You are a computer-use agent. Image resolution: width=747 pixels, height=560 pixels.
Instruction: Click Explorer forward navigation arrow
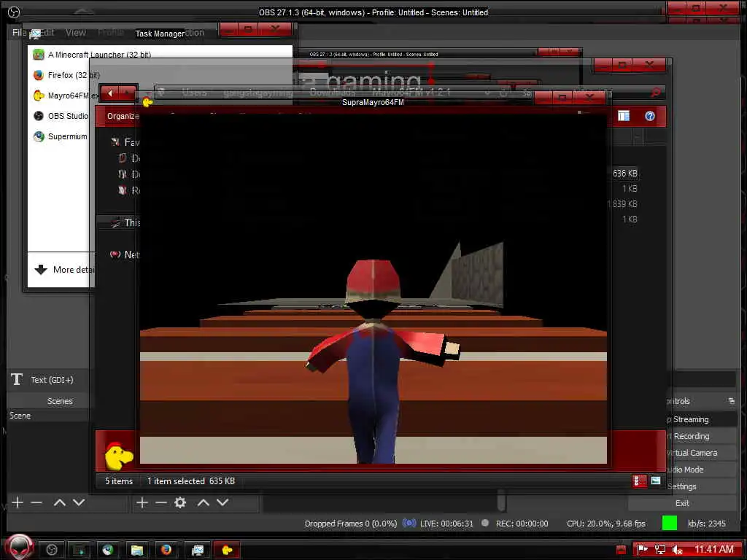coord(128,93)
